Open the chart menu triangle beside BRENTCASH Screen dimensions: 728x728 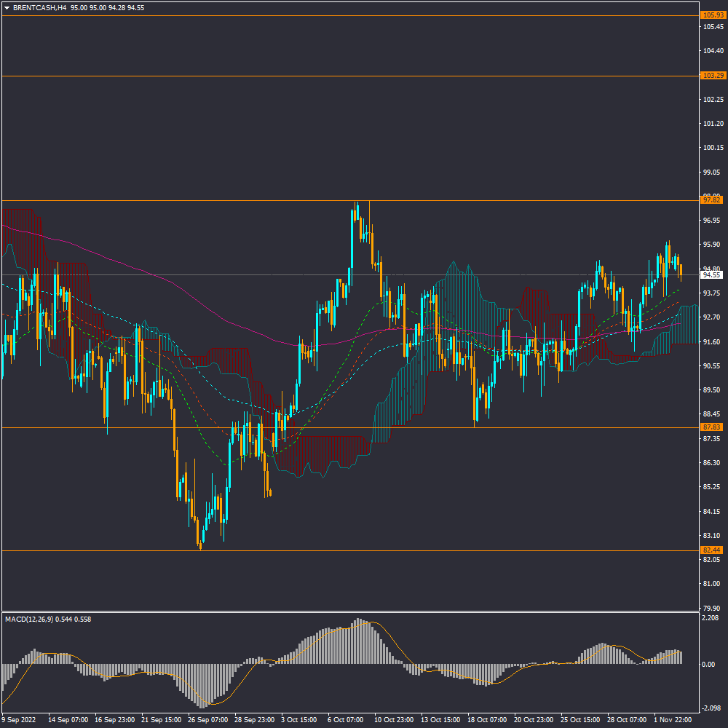click(x=7, y=7)
